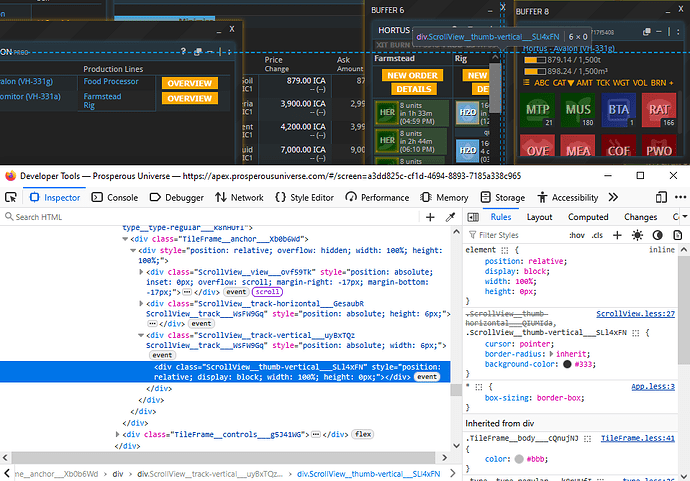The image size is (690, 481).
Task: Open the Storage tab
Action: tap(503, 198)
